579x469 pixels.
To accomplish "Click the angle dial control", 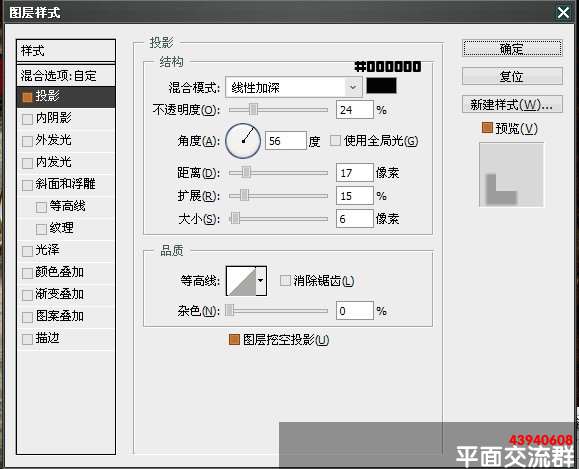I will coord(243,141).
